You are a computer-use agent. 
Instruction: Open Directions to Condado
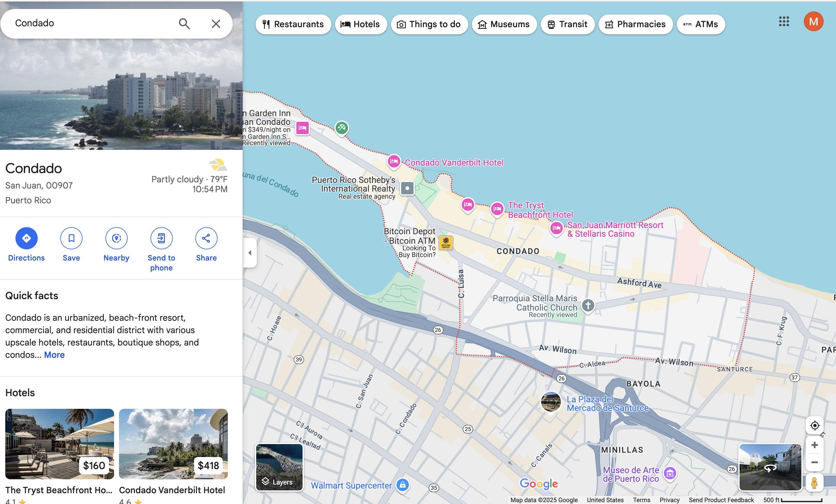coord(27,238)
